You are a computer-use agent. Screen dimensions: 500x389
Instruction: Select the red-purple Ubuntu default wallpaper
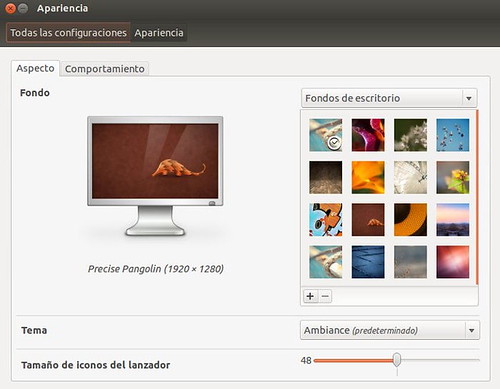tap(453, 262)
